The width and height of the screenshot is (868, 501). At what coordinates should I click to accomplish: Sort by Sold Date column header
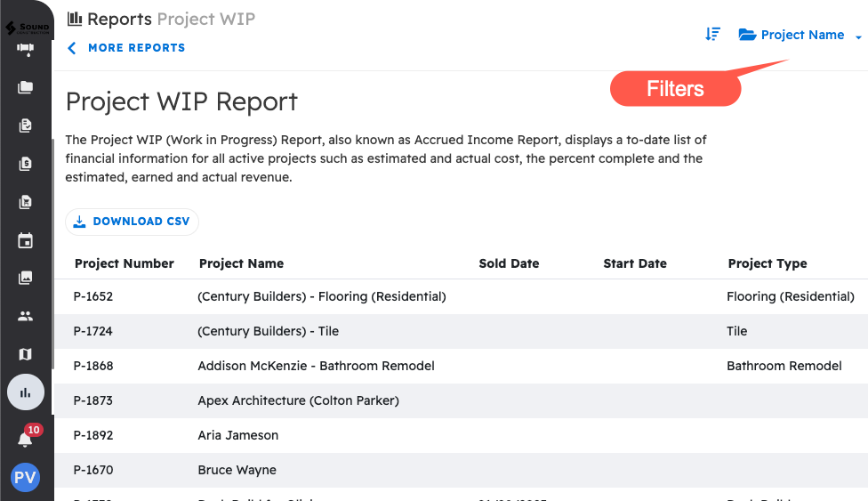coord(509,263)
